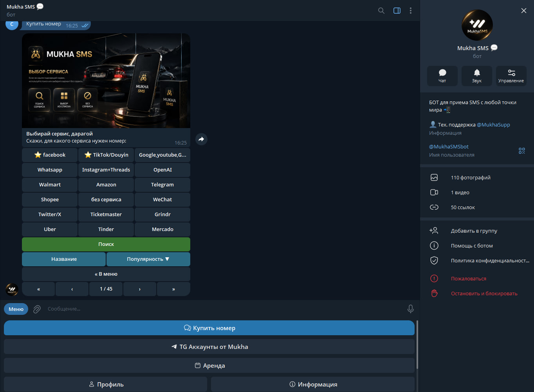The height and width of the screenshot is (392, 534).
Task: Click the Чат bubble button in profile
Action: (442, 76)
